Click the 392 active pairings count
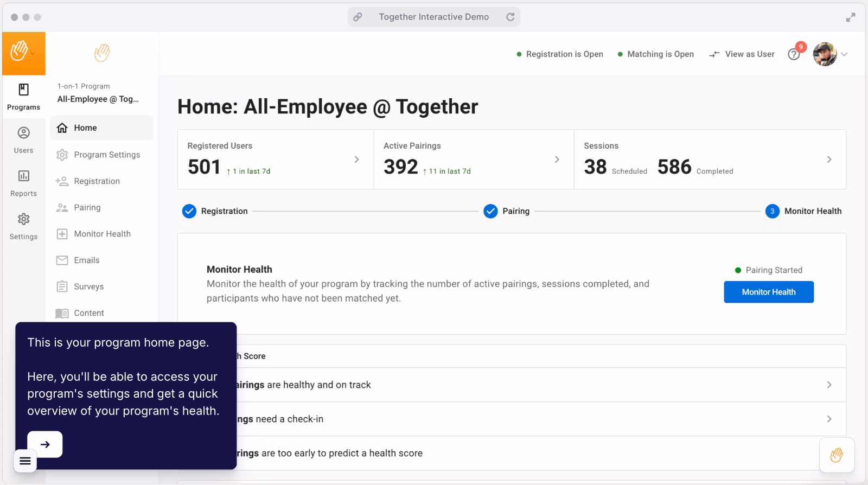The image size is (868, 485). [401, 167]
